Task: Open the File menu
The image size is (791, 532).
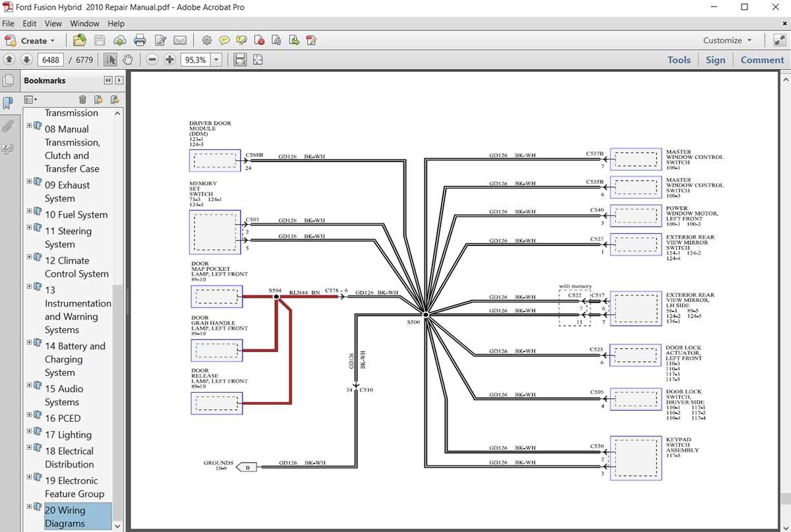Action: click(x=8, y=24)
